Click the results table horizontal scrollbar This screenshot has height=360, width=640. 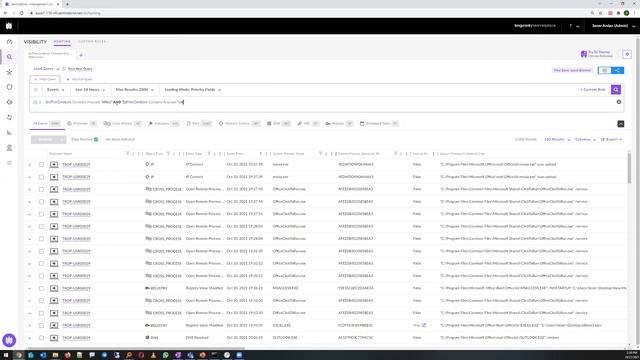click(135, 348)
